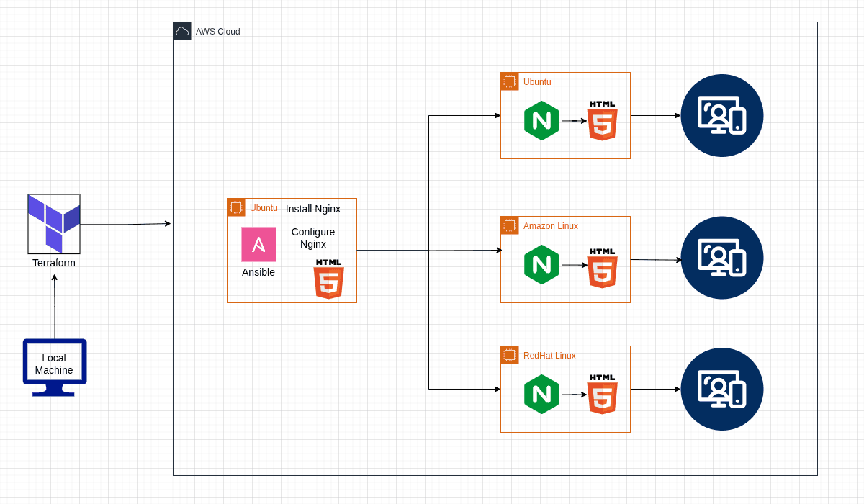
Task: Click the Amazon Linux label
Action: click(x=551, y=226)
